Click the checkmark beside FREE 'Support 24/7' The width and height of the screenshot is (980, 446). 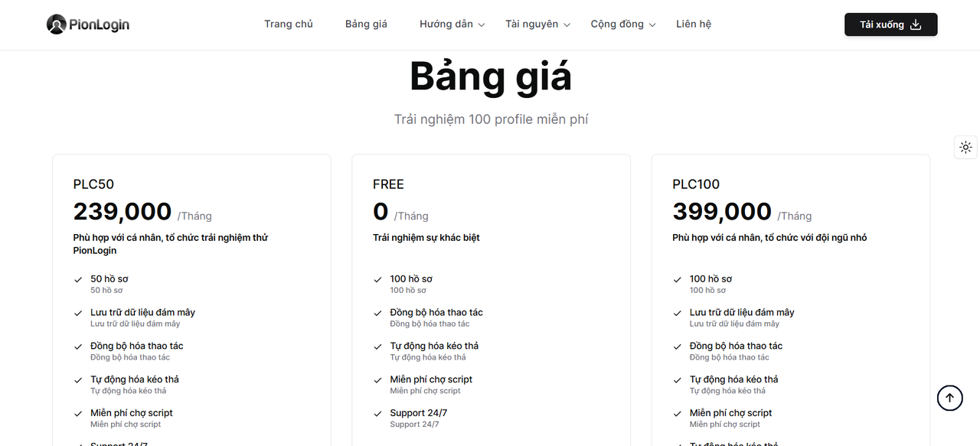click(377, 414)
